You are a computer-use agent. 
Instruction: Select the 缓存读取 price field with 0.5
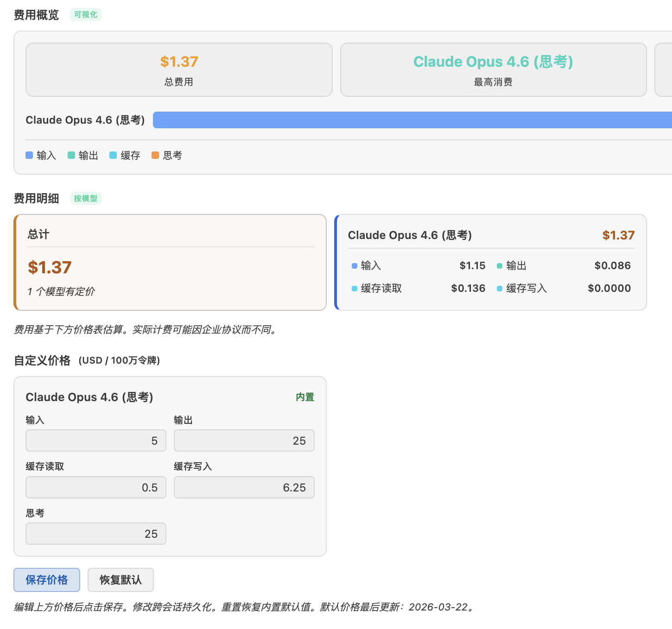[x=96, y=487]
